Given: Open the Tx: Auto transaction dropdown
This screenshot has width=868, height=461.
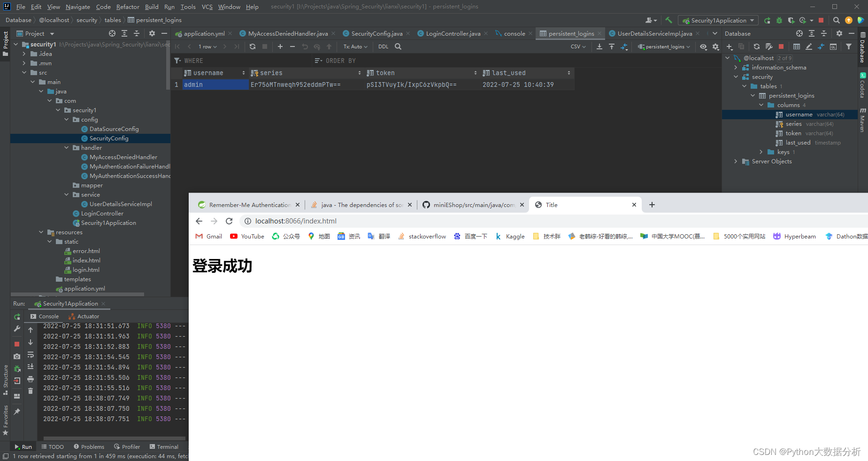Looking at the screenshot, I should pyautogui.click(x=355, y=46).
